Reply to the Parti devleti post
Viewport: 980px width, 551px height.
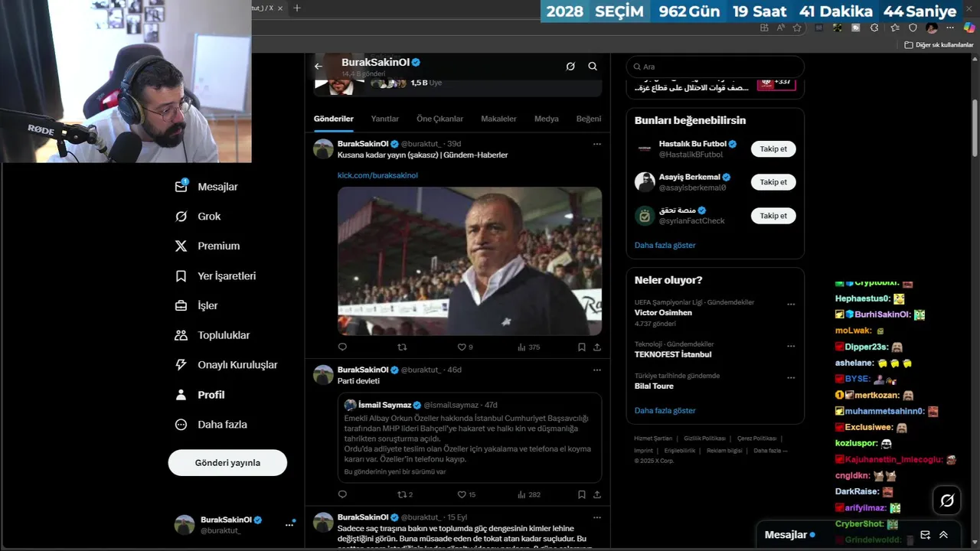pyautogui.click(x=342, y=494)
